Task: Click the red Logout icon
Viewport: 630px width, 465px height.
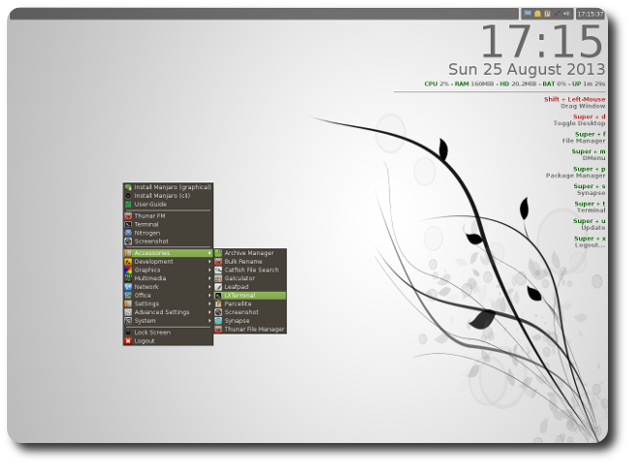Action: point(128,341)
